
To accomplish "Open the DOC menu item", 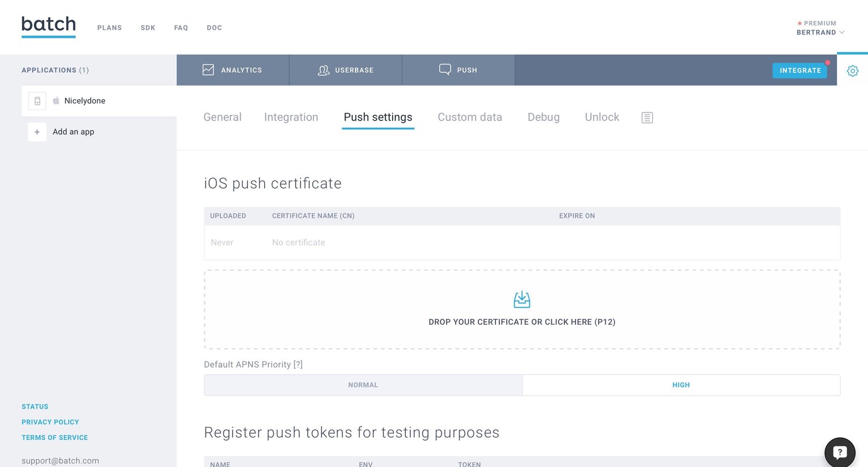I will tap(214, 28).
